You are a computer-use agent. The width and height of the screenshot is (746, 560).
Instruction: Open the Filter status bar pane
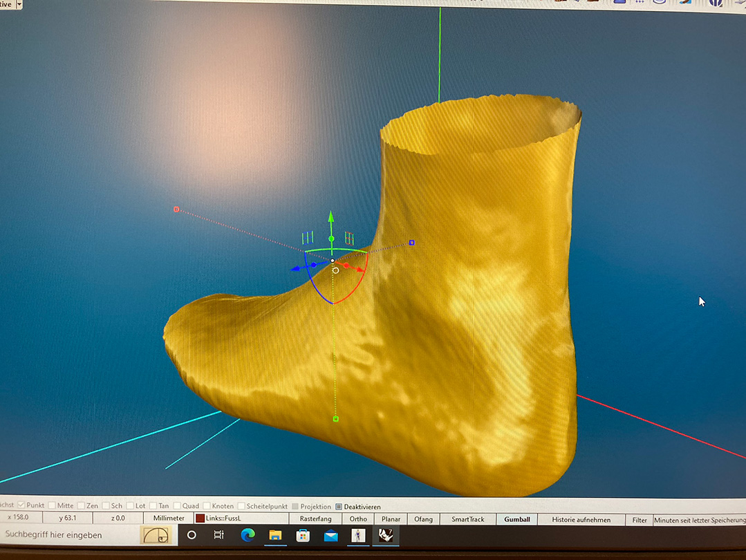coord(639,521)
